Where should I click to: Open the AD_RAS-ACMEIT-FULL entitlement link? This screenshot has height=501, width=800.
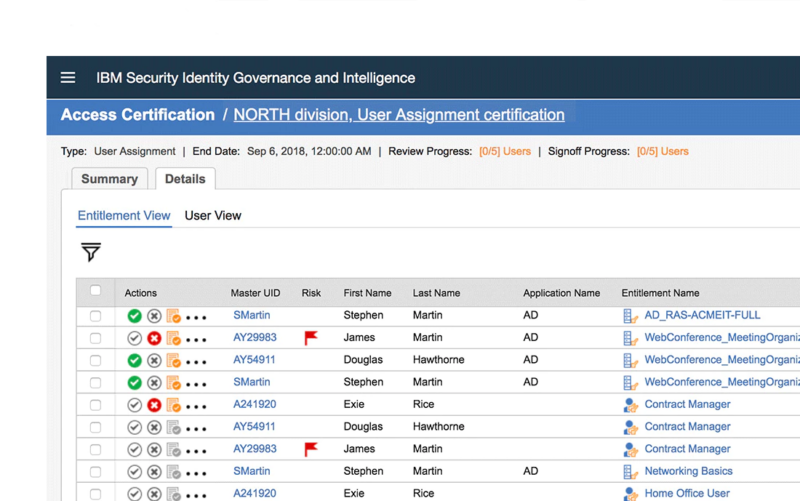coord(702,315)
